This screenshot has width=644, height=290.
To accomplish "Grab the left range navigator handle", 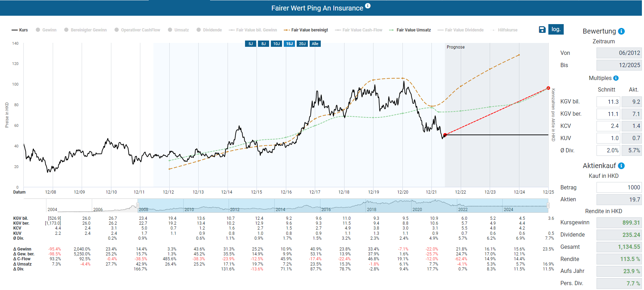I will 138,205.
